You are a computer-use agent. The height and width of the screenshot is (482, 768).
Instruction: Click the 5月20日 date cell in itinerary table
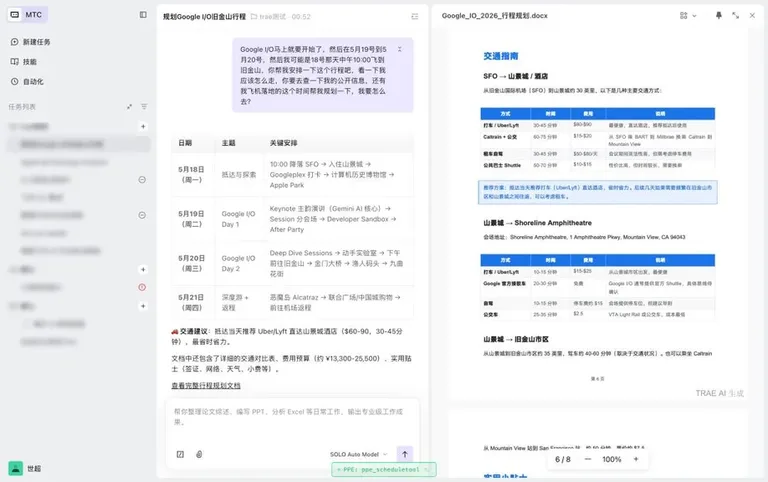[x=191, y=263]
